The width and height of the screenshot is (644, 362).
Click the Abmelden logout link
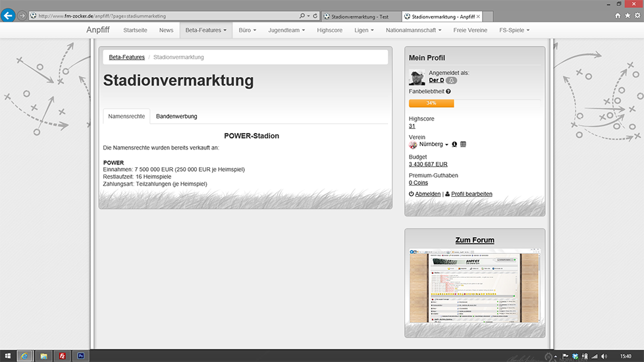click(427, 194)
